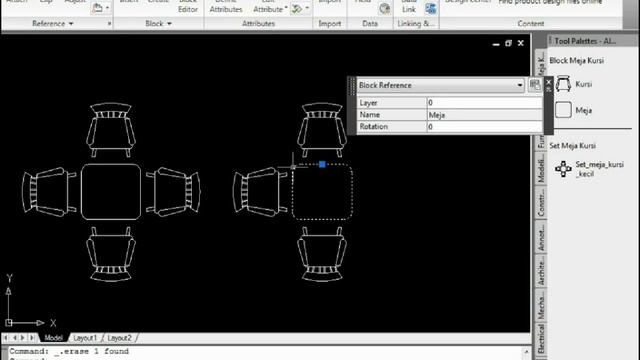Click the 'Set Meja Kursi' palette heading
The width and height of the screenshot is (640, 360).
572,146
